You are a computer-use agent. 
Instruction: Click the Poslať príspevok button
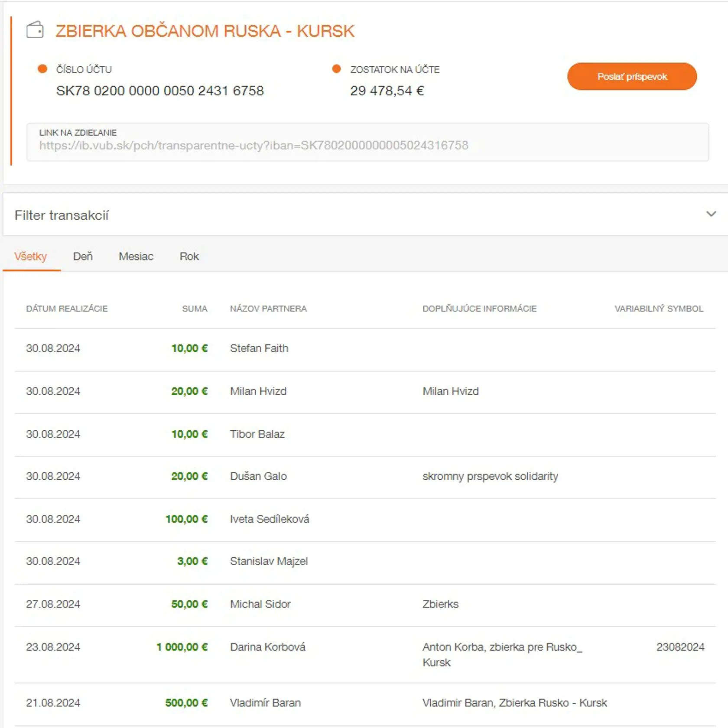click(x=632, y=77)
